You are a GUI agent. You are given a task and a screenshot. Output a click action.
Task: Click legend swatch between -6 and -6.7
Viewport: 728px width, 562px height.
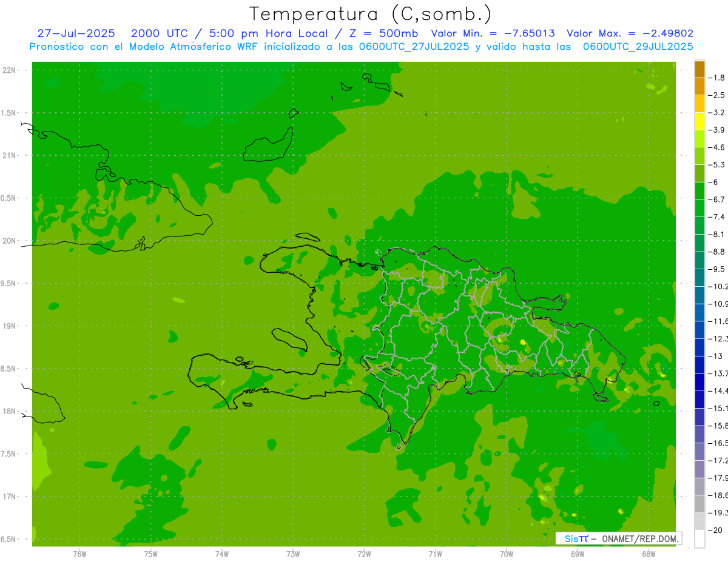tap(699, 191)
